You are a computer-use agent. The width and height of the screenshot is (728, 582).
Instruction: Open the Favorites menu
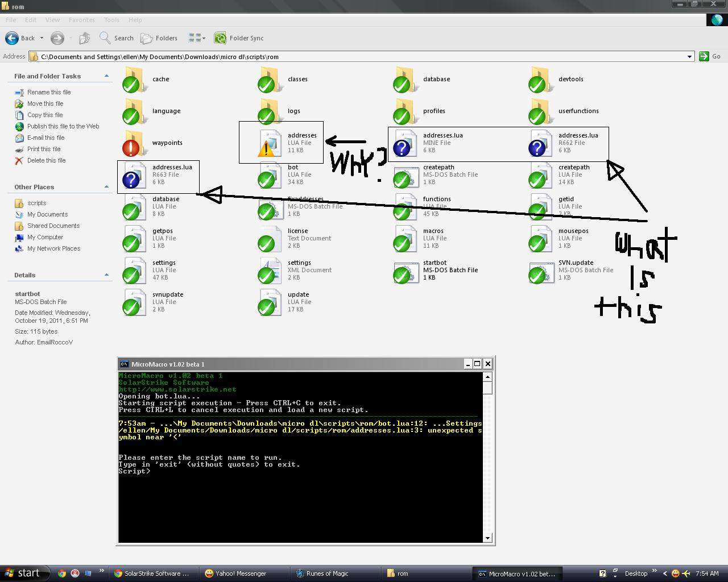pyautogui.click(x=81, y=20)
